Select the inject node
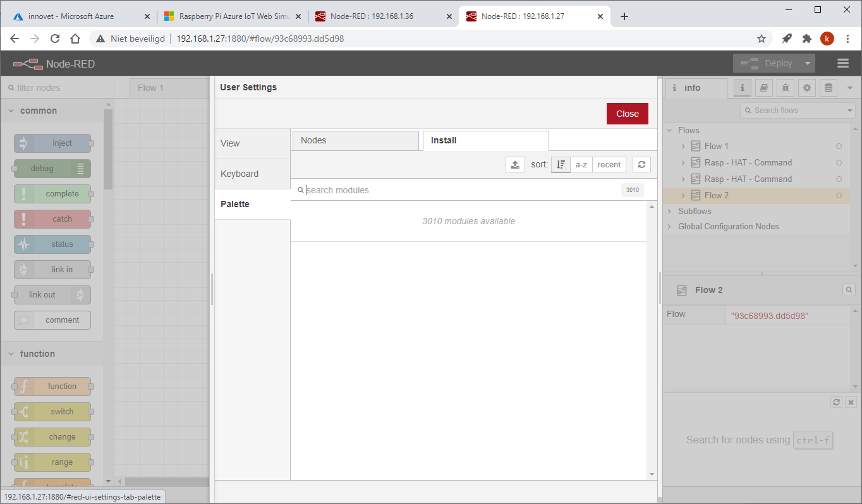862x504 pixels. (x=52, y=143)
